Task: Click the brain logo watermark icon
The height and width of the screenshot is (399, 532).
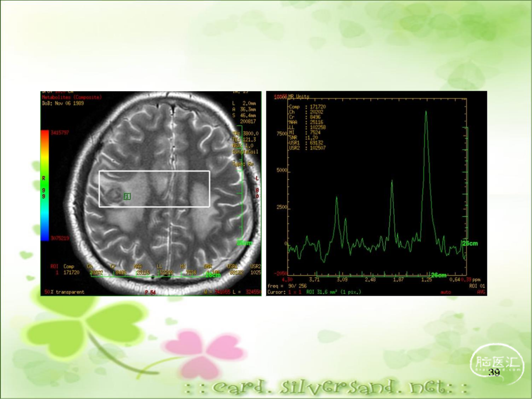Action: tap(497, 362)
